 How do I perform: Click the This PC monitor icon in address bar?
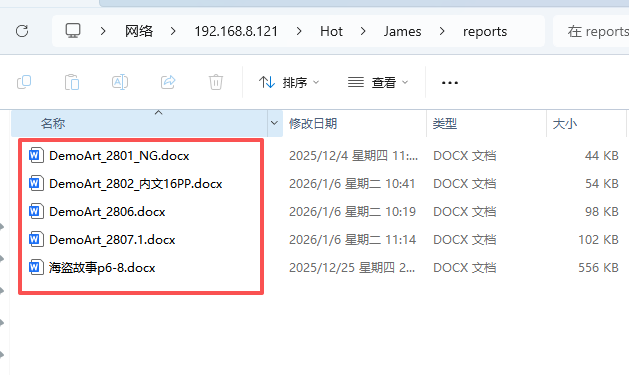(73, 31)
